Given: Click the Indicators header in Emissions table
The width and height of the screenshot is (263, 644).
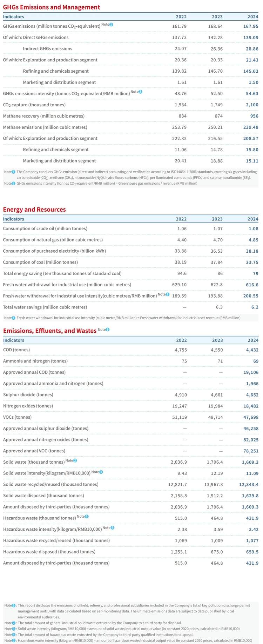Looking at the screenshot, I should click(x=14, y=340).
